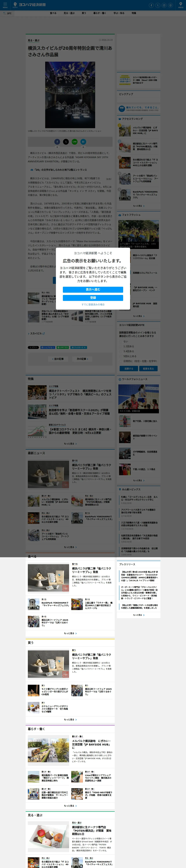This screenshot has width=186, height=868.
Task: Click the AREAS location pin icon
Action: 181,5
